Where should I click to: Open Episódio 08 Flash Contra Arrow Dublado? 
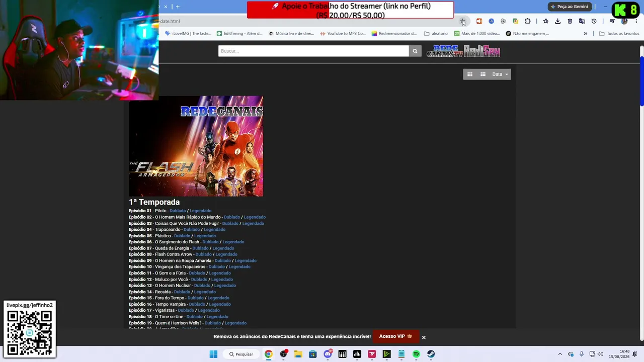tap(203, 254)
